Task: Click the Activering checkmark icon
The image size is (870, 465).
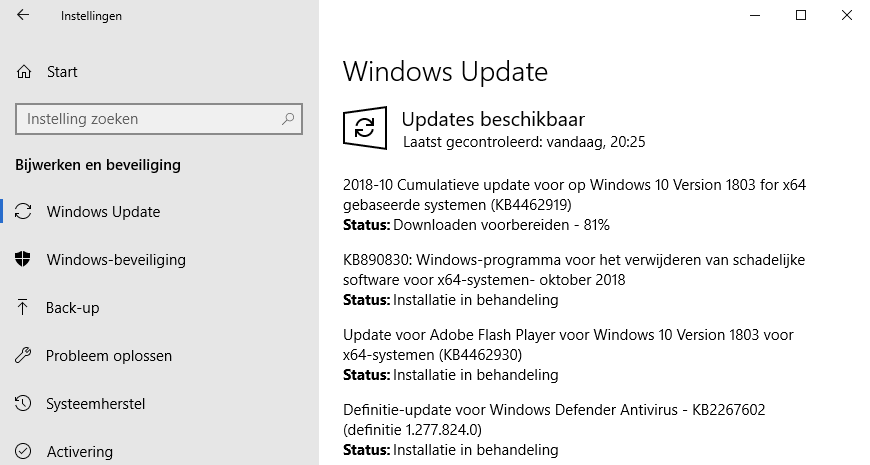Action: (x=23, y=452)
